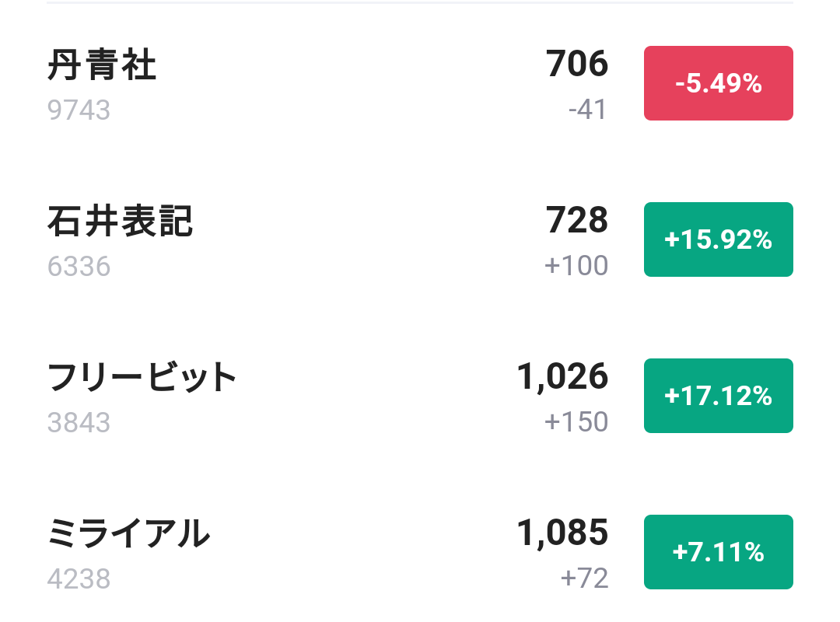This screenshot has height=622, width=840.
Task: Click the -41 price change text
Action: [x=587, y=110]
